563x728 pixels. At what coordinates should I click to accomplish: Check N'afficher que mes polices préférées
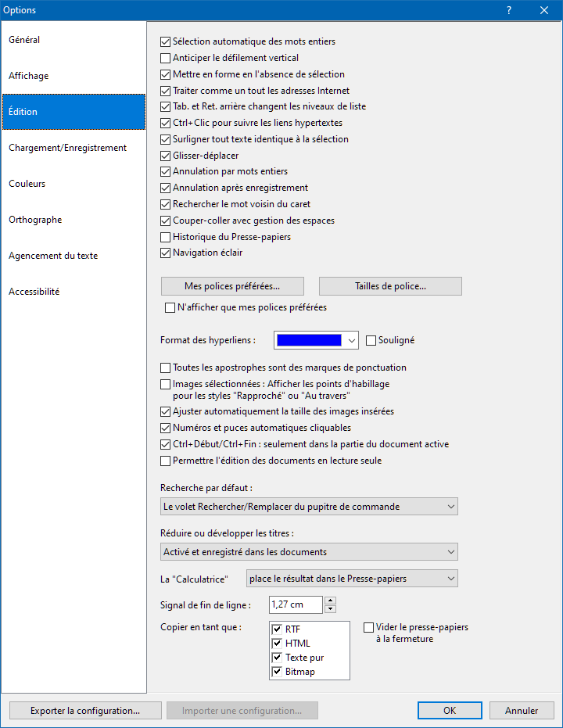(x=170, y=308)
